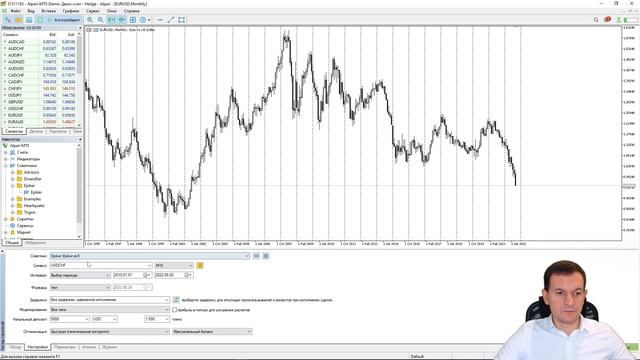
Task: Expand the Advisors folder
Action: pos(13,172)
